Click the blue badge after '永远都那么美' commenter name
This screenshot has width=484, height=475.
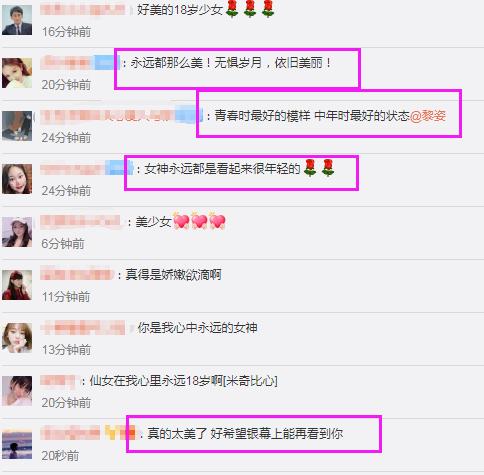[105, 63]
